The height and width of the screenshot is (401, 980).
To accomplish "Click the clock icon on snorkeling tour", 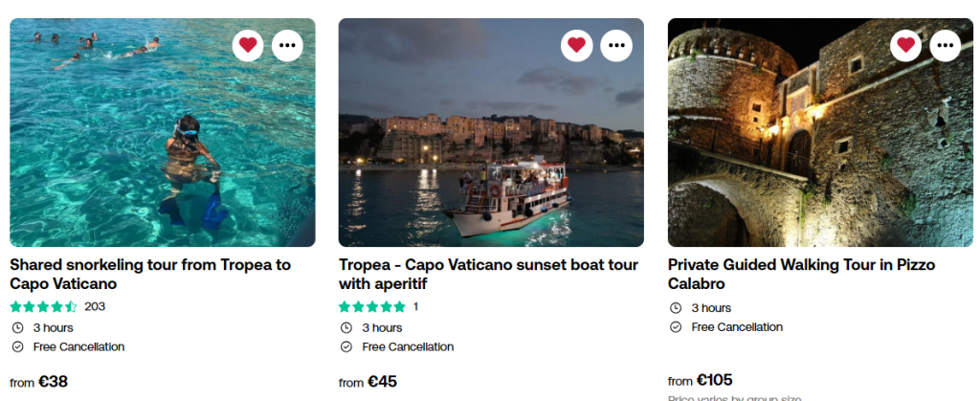I will (x=17, y=327).
